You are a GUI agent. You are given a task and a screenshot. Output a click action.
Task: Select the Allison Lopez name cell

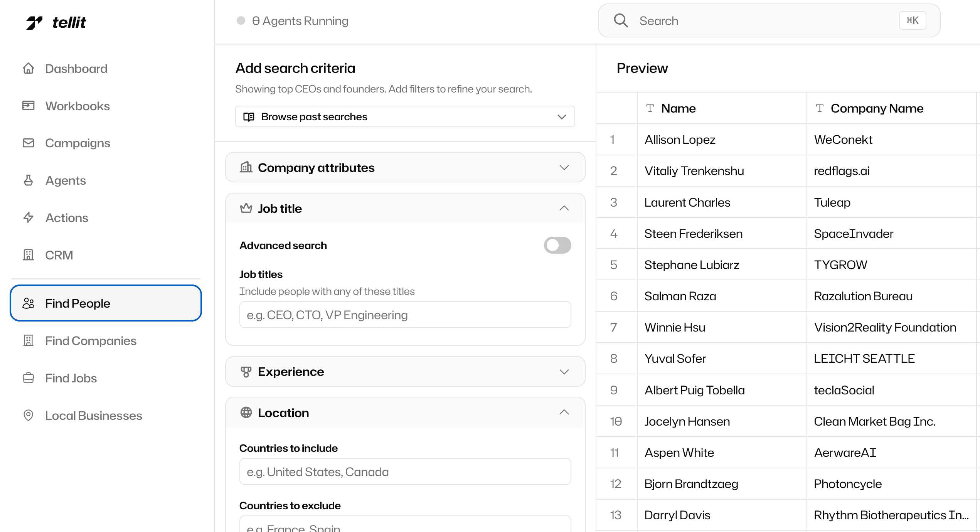point(722,140)
